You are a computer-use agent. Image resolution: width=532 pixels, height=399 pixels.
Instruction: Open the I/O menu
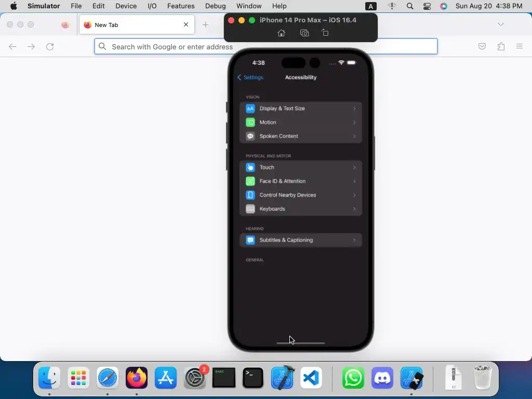pos(152,6)
